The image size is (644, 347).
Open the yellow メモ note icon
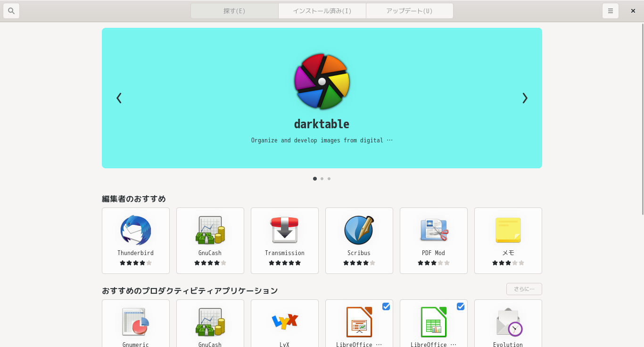(508, 230)
